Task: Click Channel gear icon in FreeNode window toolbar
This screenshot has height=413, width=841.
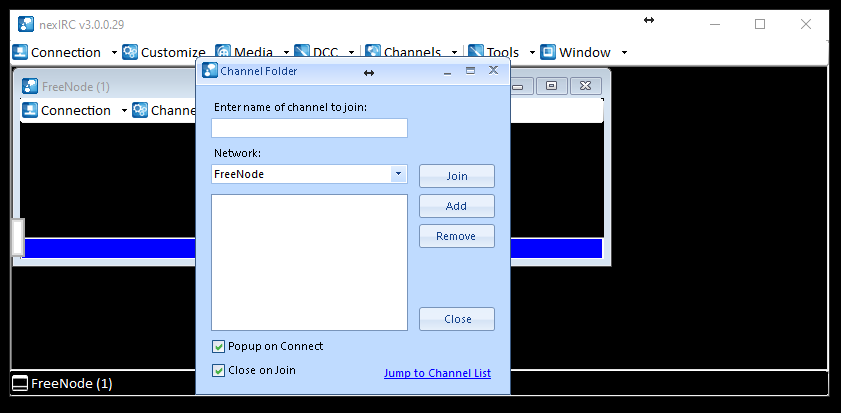Action: [x=140, y=110]
